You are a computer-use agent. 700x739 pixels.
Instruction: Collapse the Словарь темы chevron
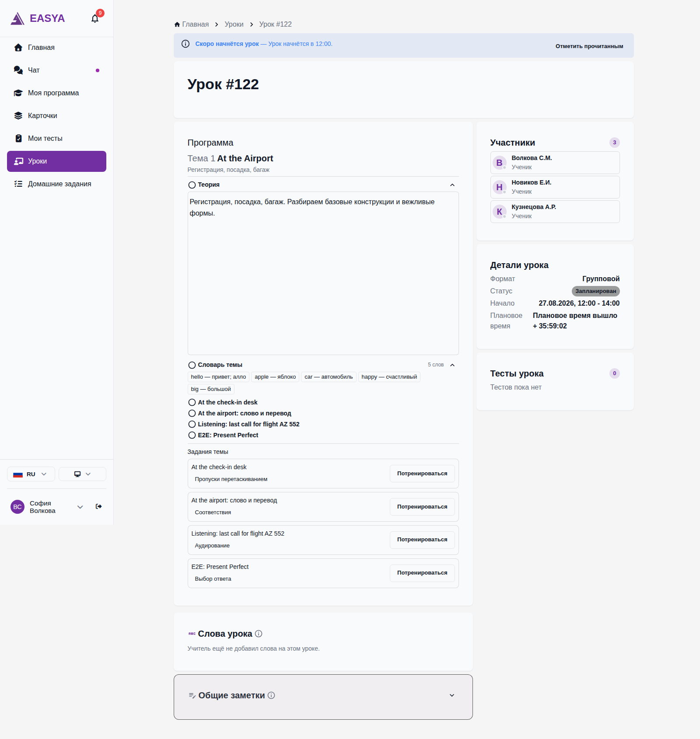click(x=452, y=365)
